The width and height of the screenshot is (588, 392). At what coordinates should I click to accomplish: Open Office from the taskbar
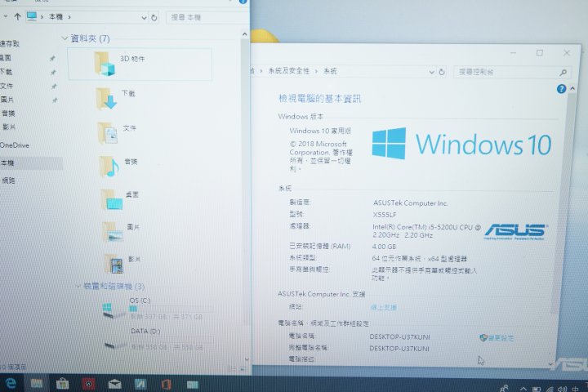(x=167, y=384)
